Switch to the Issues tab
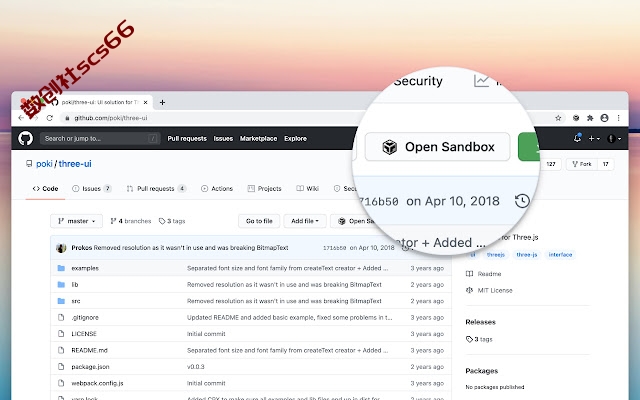 click(x=91, y=189)
